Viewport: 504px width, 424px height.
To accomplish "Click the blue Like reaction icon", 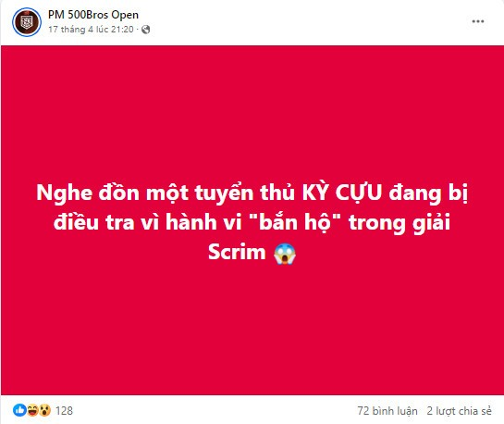I will click(19, 410).
